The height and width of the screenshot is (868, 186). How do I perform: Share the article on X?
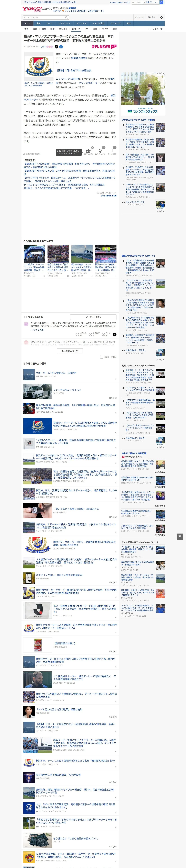(56, 47)
